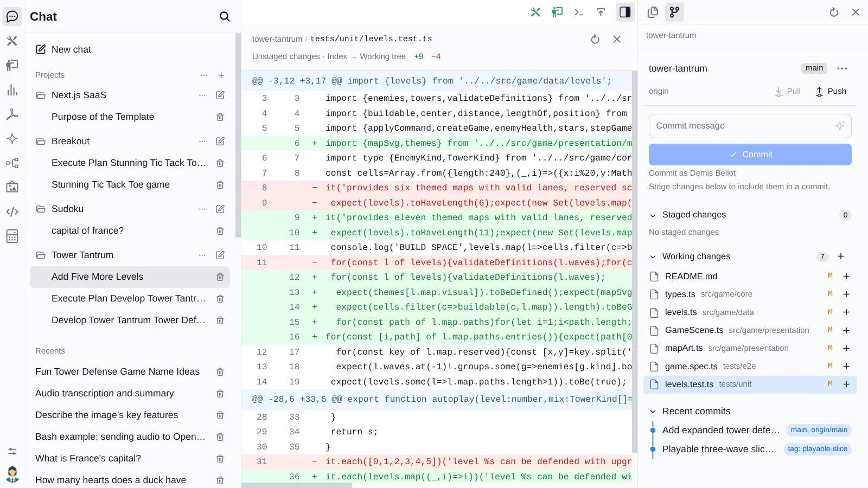Collapse the Tower Tantrum project folder
The width and height of the screenshot is (868, 488).
click(x=41, y=255)
